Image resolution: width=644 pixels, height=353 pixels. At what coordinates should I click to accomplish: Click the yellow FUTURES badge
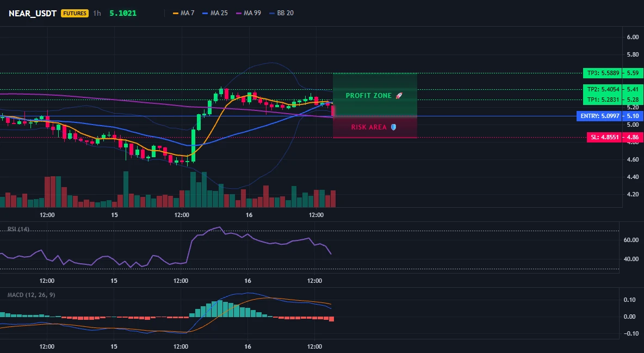pos(75,13)
